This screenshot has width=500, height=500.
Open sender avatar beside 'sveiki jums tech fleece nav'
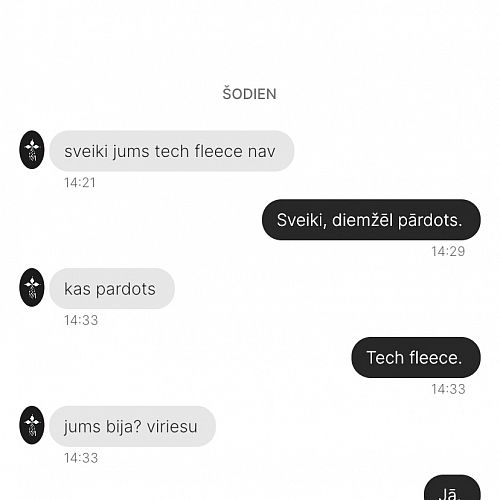[32, 150]
